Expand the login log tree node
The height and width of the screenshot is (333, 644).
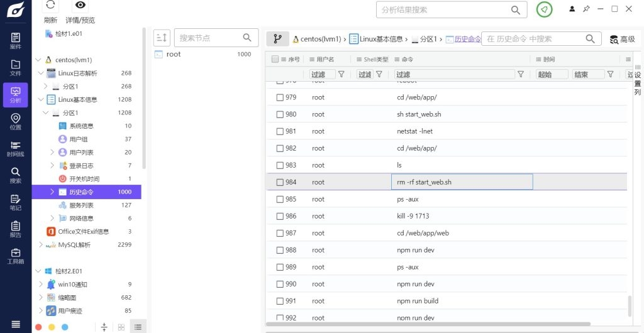pos(52,165)
